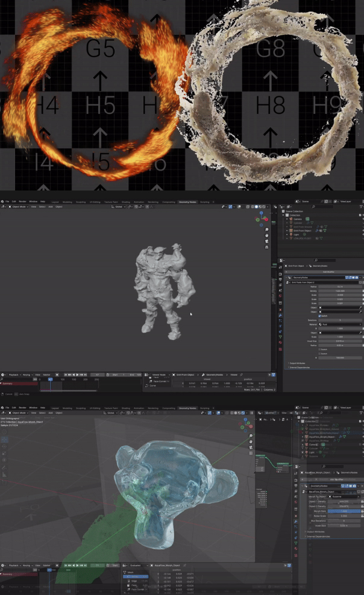Click the eyedropper beside the first Object field

[x=360, y=307]
